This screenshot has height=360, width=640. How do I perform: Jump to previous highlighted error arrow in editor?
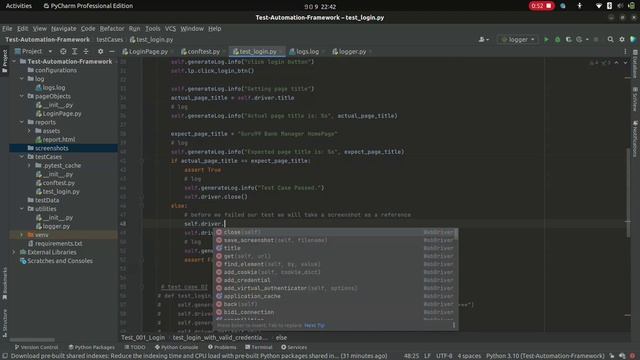pyautogui.click(x=616, y=62)
